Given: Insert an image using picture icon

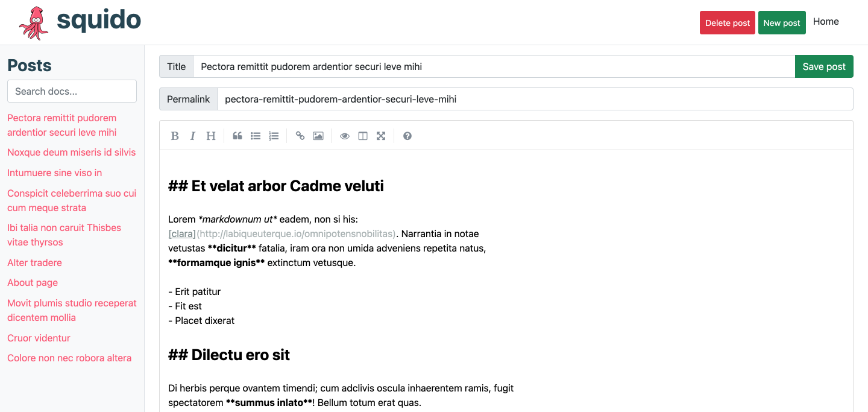Looking at the screenshot, I should point(318,136).
